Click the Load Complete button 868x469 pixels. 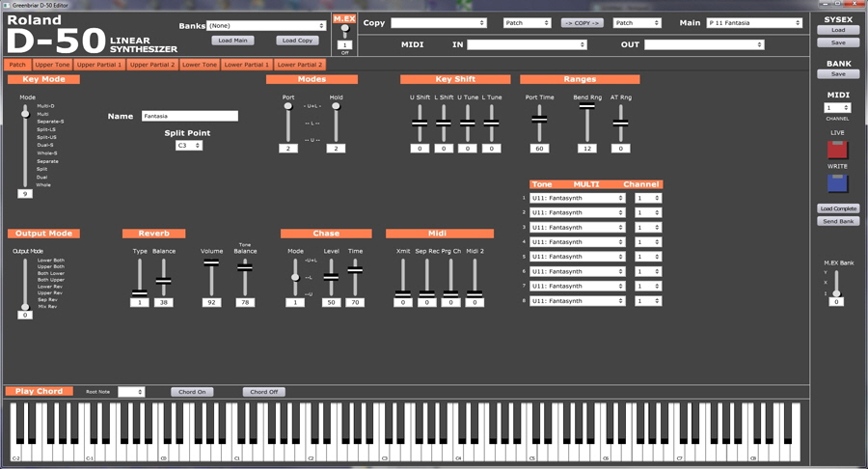[x=838, y=208]
